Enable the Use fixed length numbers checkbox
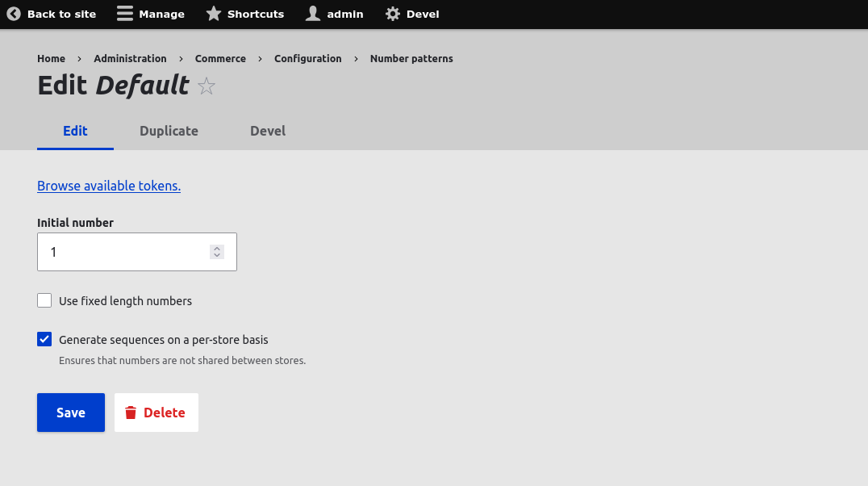Image resolution: width=868 pixels, height=486 pixels. [44, 300]
